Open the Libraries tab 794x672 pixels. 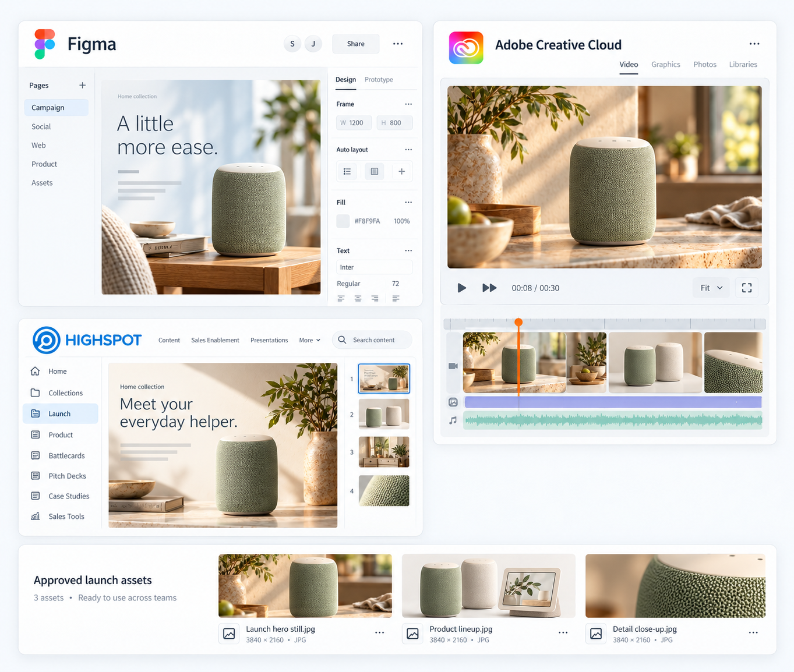pyautogui.click(x=743, y=65)
